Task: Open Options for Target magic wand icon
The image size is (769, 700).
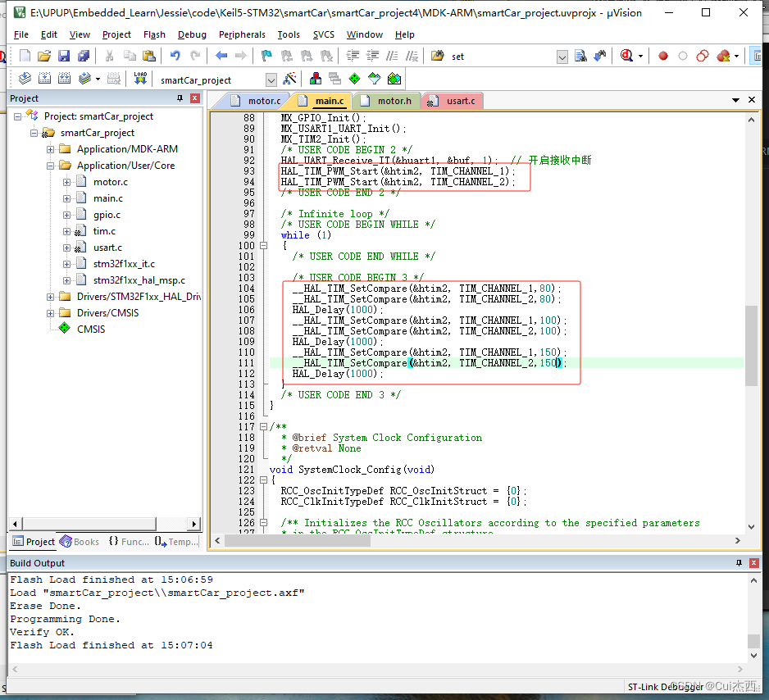Action: (x=290, y=79)
